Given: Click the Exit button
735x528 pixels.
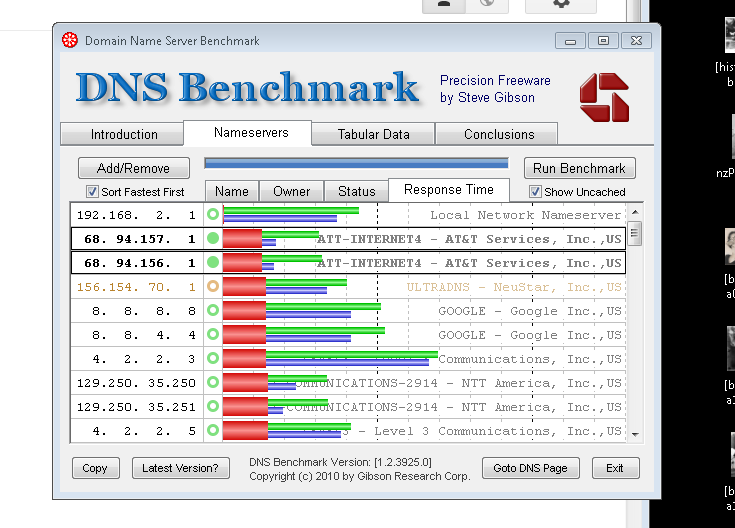Looking at the screenshot, I should tap(615, 468).
